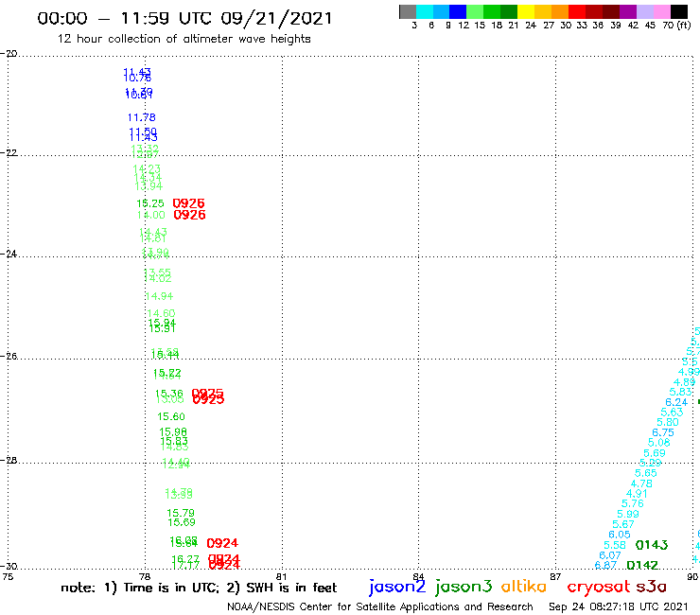Viewport: 700px width, 615px height.
Task: Click the longitude axis label "84"
Action: pos(418,576)
